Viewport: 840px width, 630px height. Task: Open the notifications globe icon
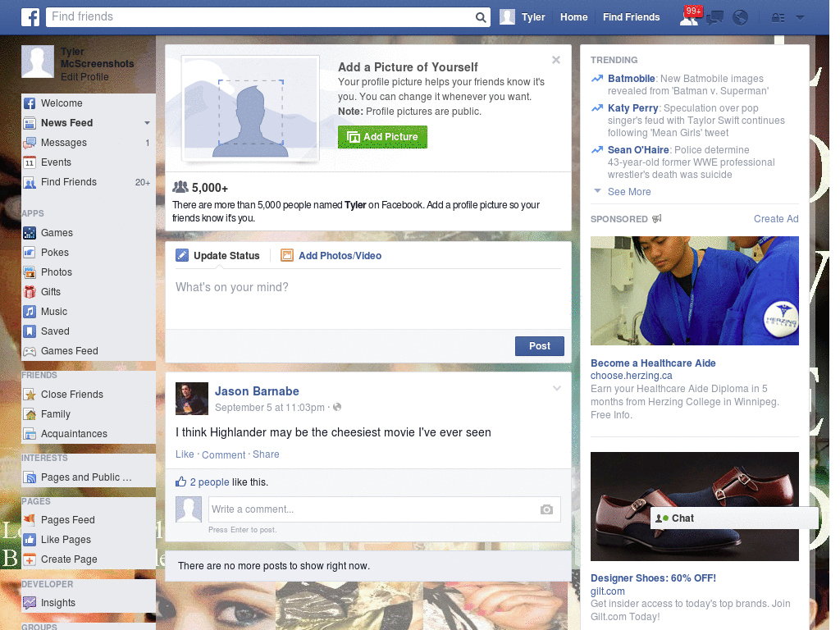coord(740,18)
